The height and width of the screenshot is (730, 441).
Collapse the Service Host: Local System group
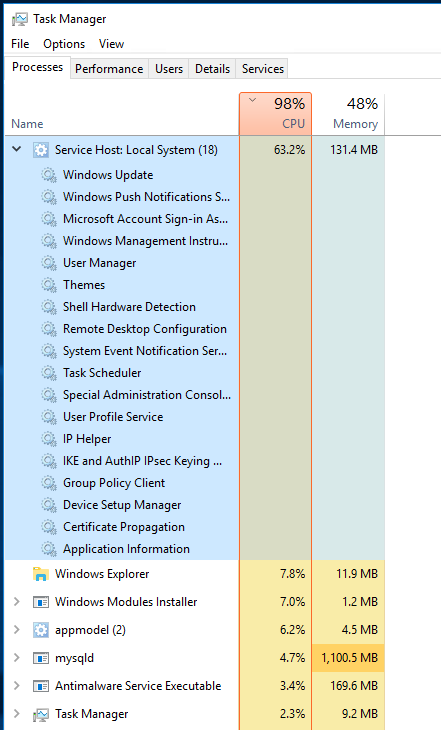coord(17,149)
